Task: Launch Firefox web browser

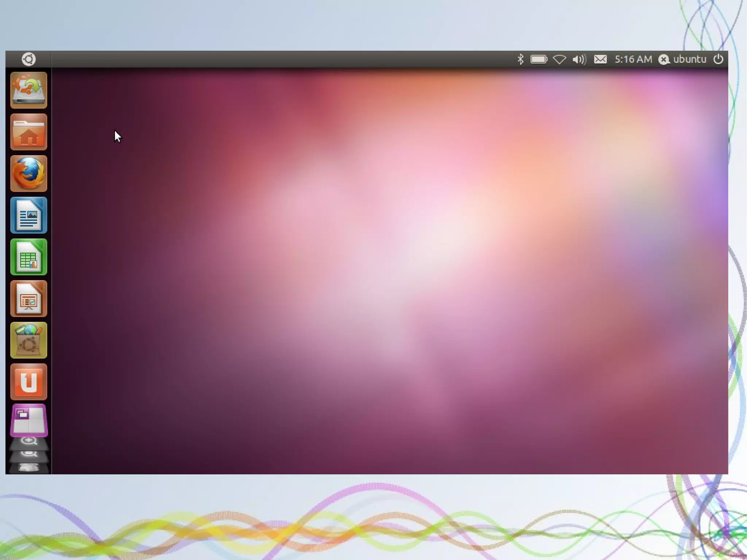Action: pyautogui.click(x=28, y=173)
